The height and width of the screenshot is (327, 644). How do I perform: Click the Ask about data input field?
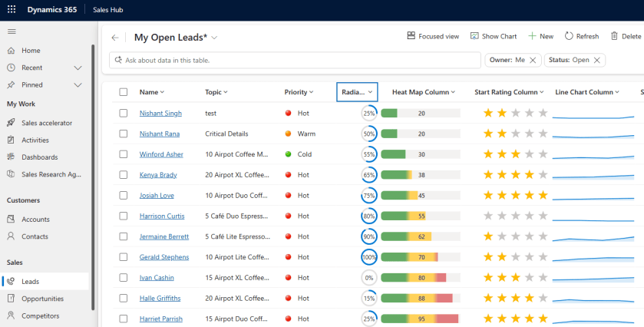point(295,60)
